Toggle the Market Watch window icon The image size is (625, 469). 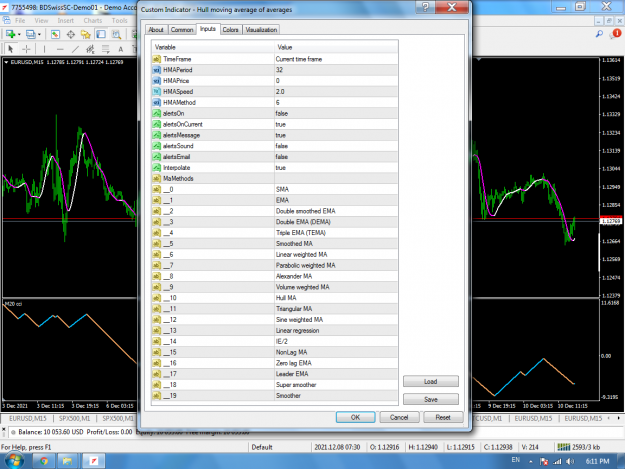[55, 34]
